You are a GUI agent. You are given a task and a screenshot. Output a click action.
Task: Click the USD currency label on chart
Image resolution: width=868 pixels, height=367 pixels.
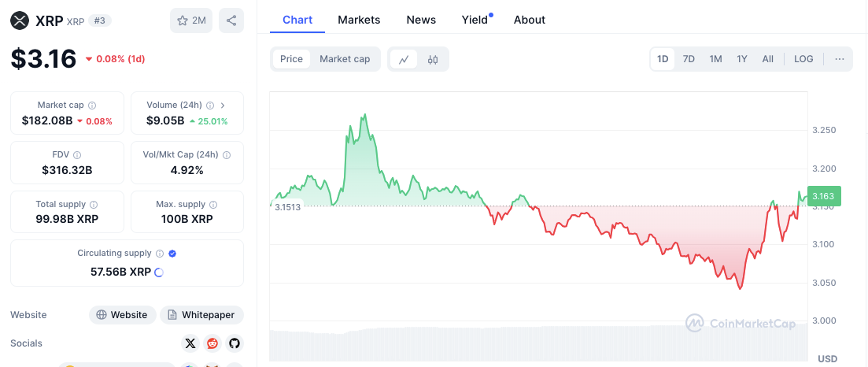pos(828,358)
